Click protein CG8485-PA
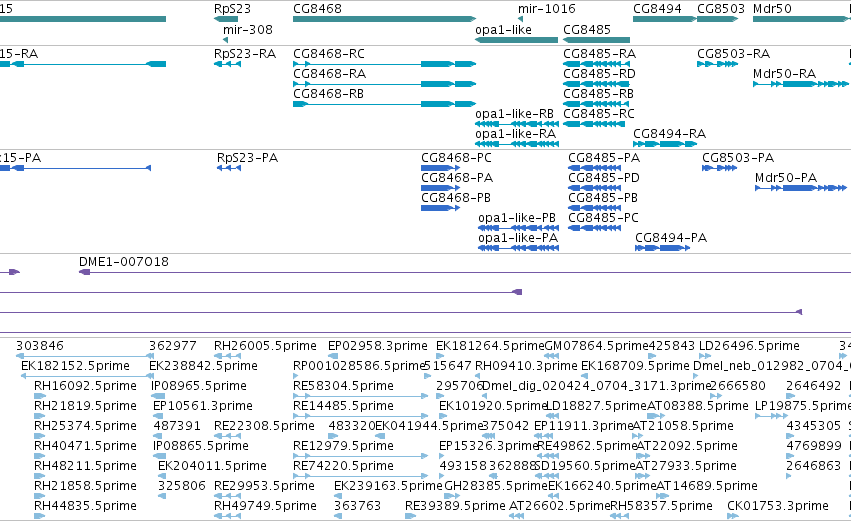The width and height of the screenshot is (851, 521). coord(604,158)
